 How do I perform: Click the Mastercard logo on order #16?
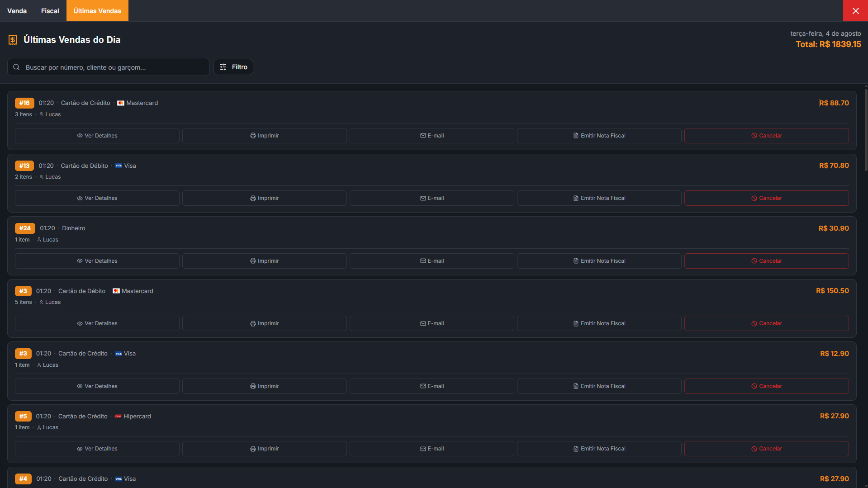(121, 103)
